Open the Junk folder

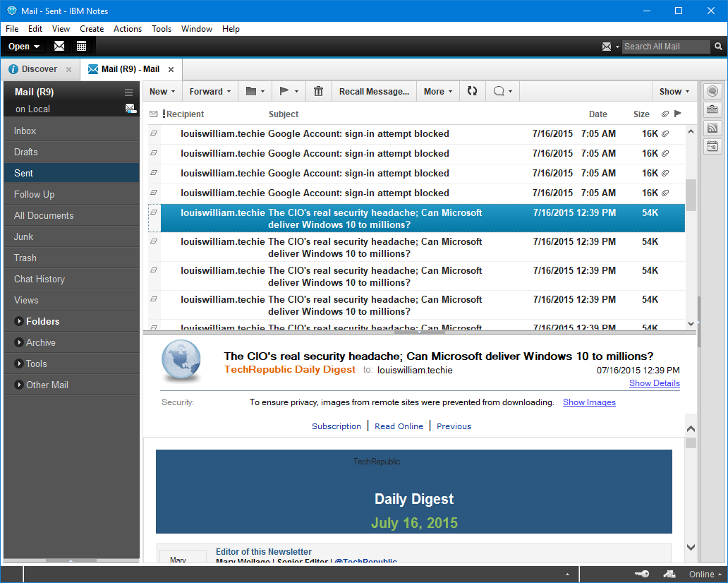[71, 236]
